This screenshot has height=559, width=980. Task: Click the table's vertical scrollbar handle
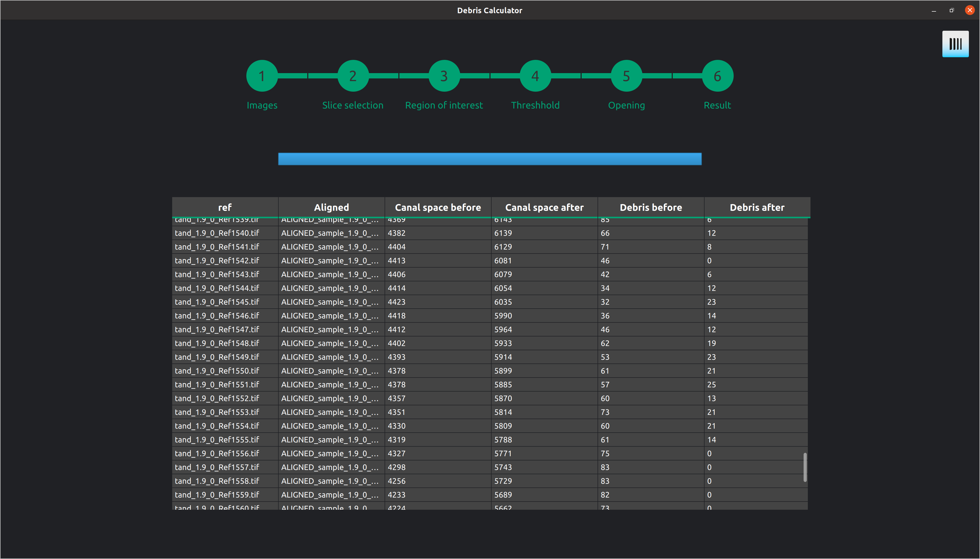805,467
